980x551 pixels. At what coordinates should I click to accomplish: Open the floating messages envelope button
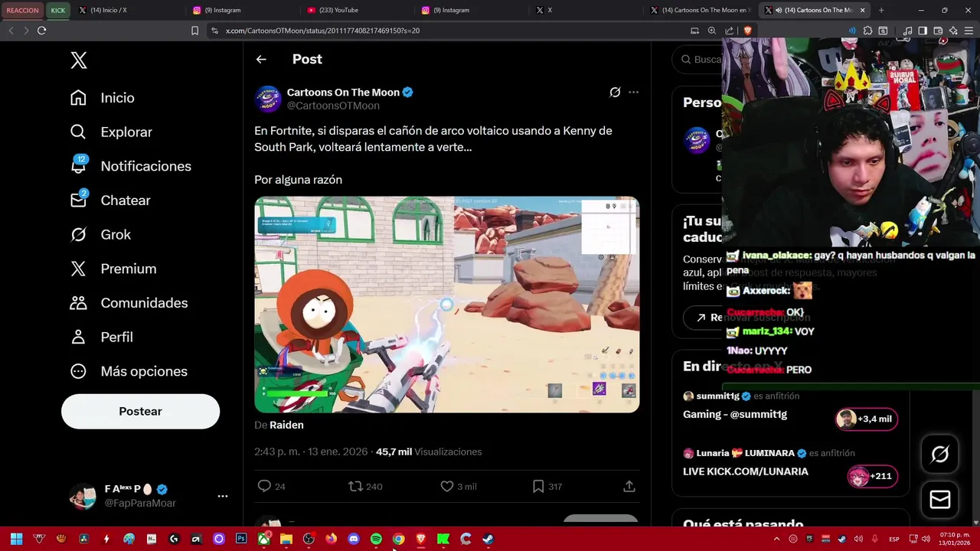[x=939, y=500]
